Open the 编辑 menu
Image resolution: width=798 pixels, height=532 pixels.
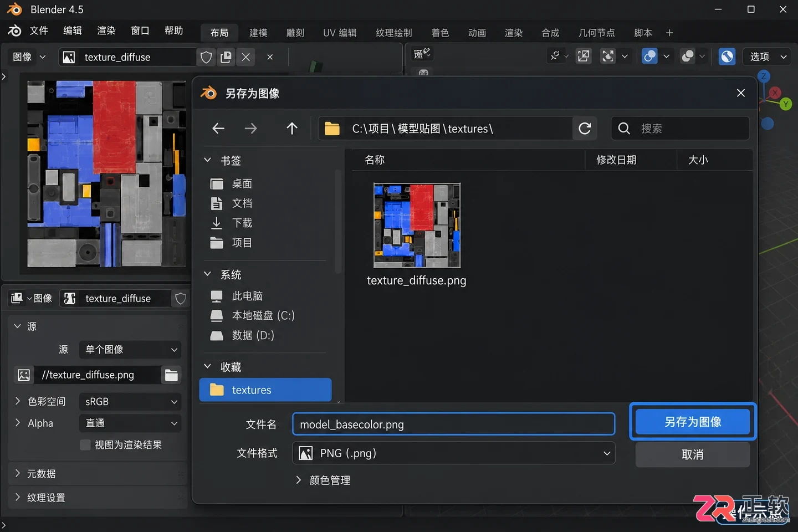pos(73,30)
